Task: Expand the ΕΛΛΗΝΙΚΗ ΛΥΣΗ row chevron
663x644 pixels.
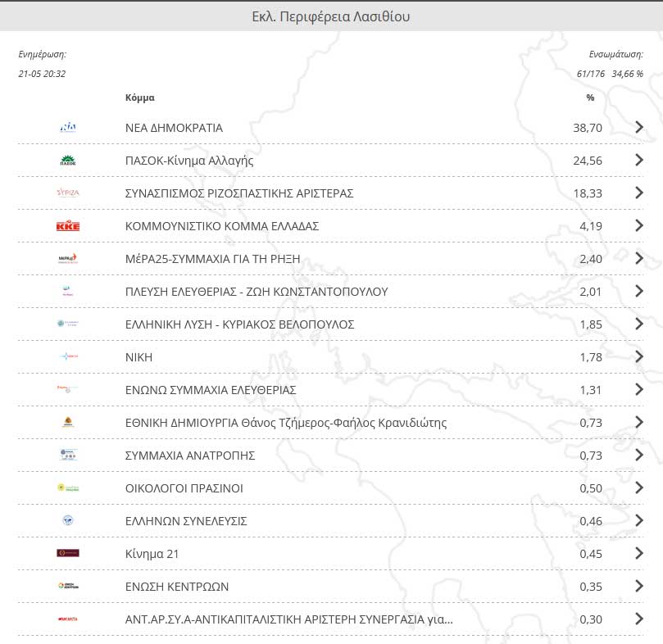Action: pos(639,324)
